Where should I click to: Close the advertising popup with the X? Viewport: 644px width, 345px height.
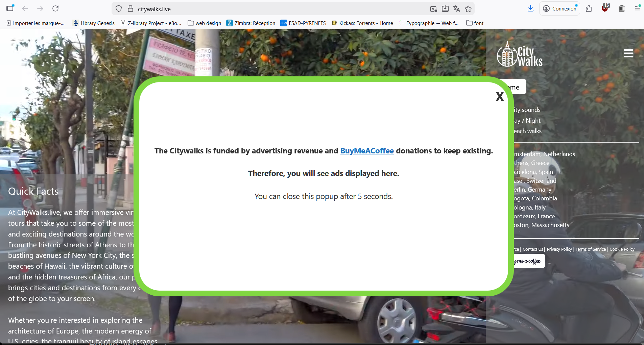click(499, 97)
